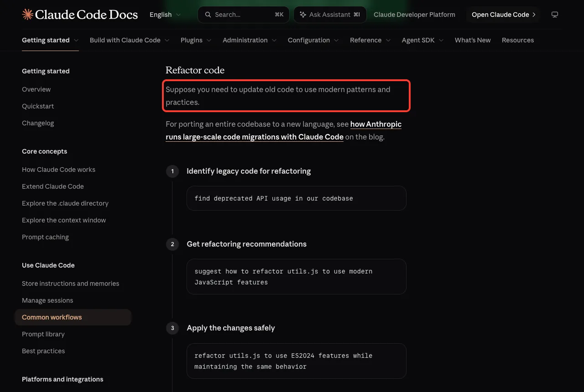Click 'find deprecated API usage' code block
The width and height of the screenshot is (584, 392).
[x=297, y=198]
